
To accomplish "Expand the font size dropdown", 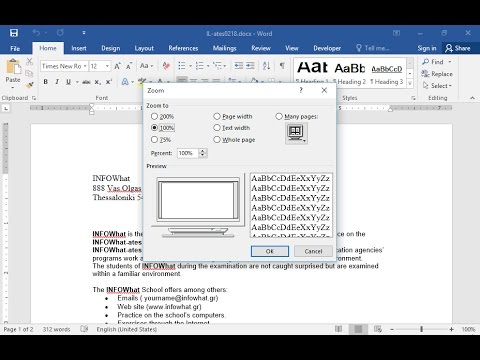I will coord(107,66).
